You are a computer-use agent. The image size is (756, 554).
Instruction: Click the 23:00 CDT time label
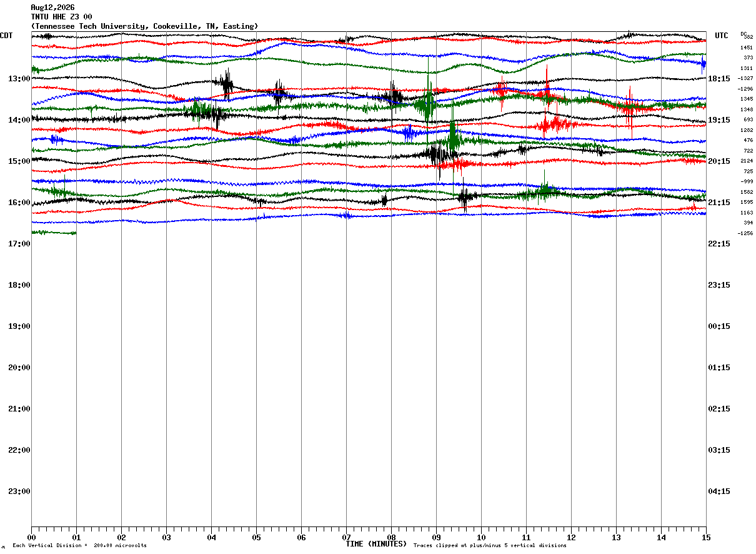19,491
